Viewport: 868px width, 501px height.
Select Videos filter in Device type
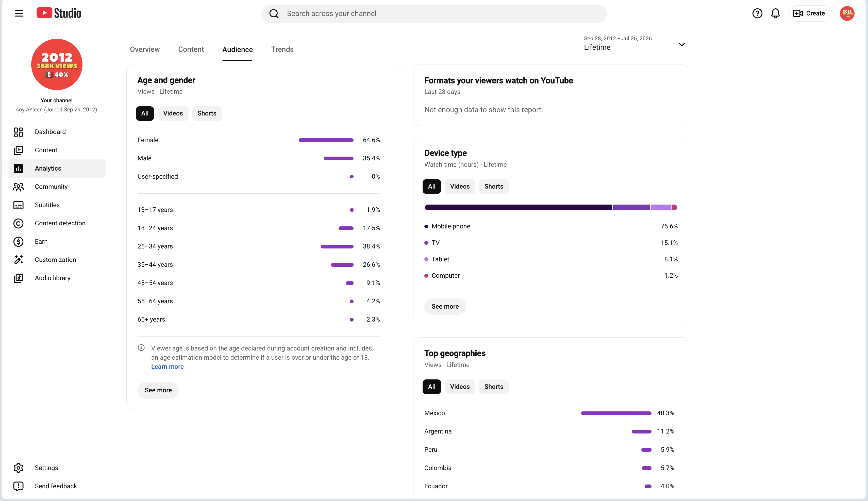(460, 187)
